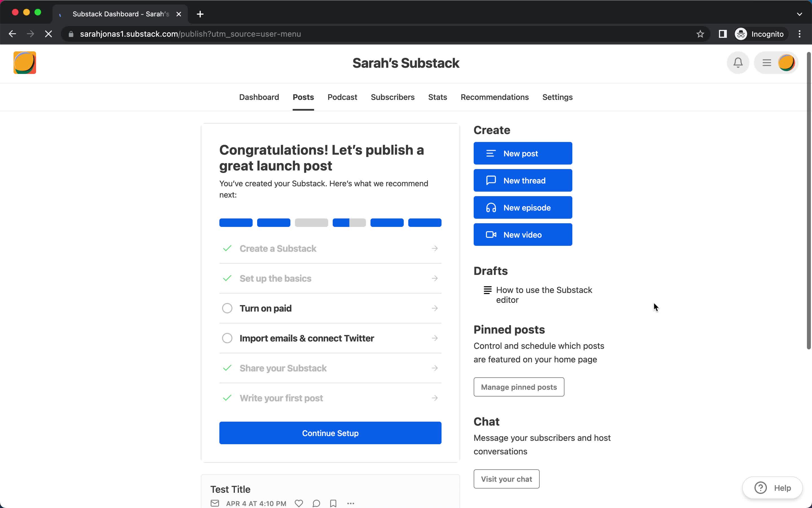Click Continue Setup

[x=330, y=433]
